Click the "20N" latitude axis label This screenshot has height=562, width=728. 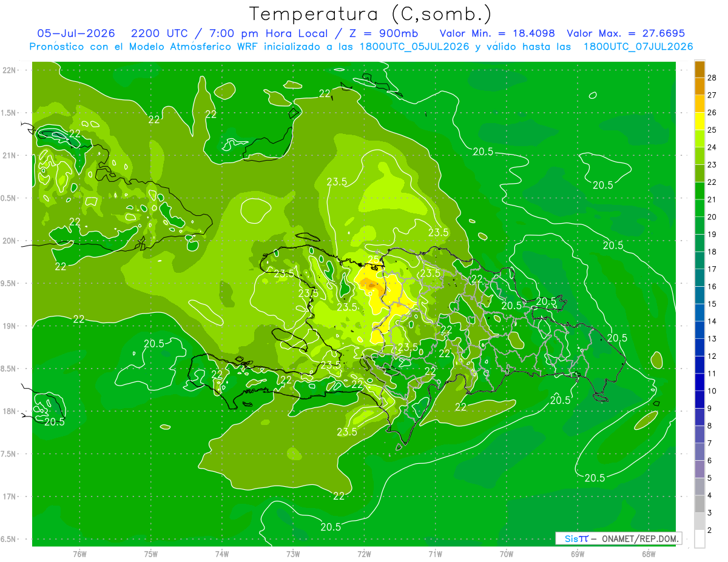click(9, 241)
